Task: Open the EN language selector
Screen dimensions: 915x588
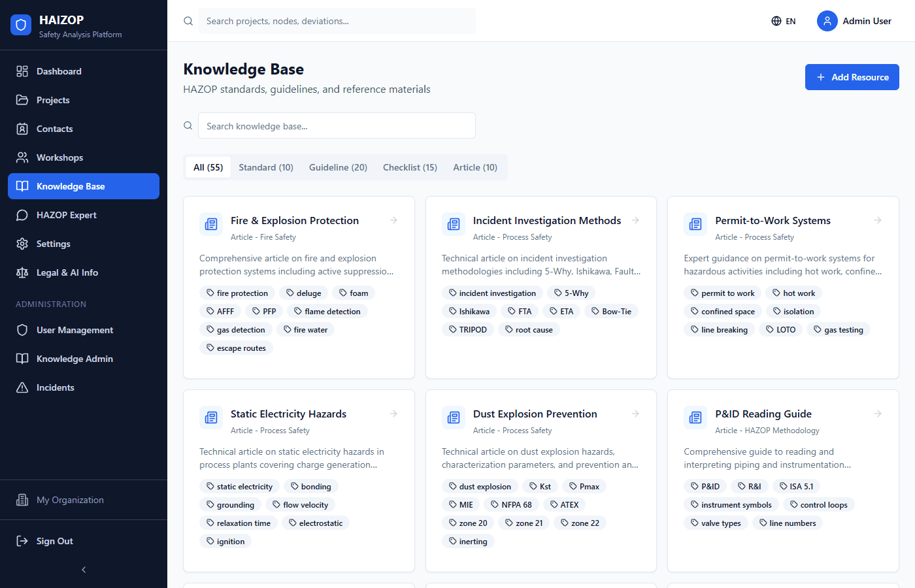Action: click(783, 20)
